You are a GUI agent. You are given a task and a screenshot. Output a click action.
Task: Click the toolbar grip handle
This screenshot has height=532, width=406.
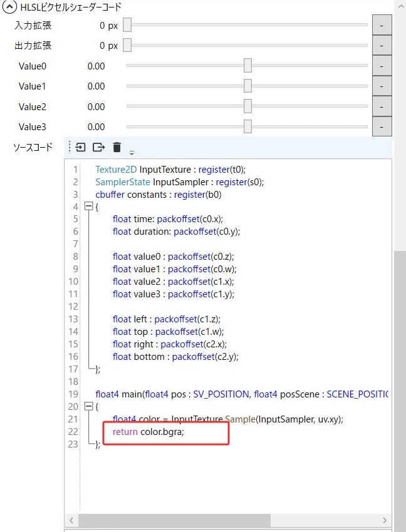(70, 147)
